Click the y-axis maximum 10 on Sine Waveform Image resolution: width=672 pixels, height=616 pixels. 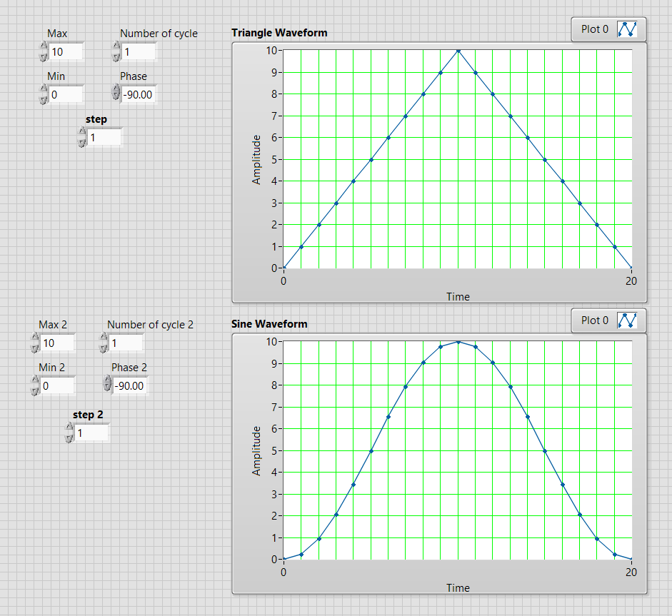click(271, 342)
